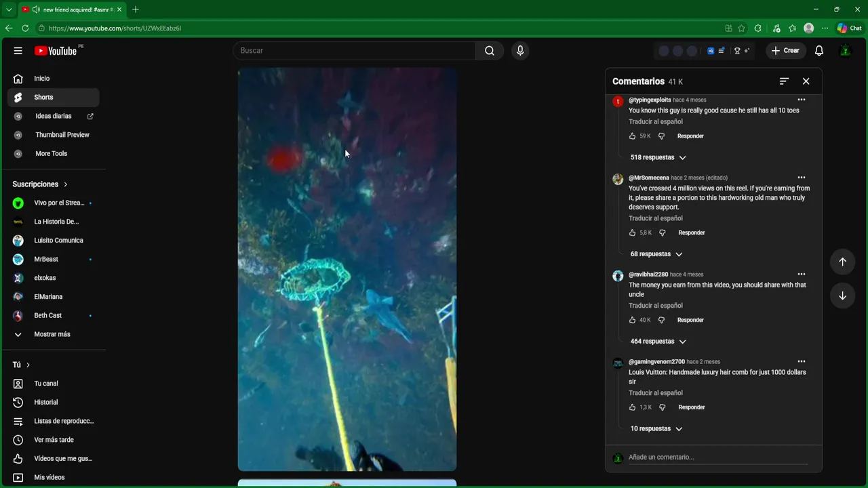This screenshot has width=868, height=488.
Task: Open the account avatar menu in YouTube
Action: point(845,51)
